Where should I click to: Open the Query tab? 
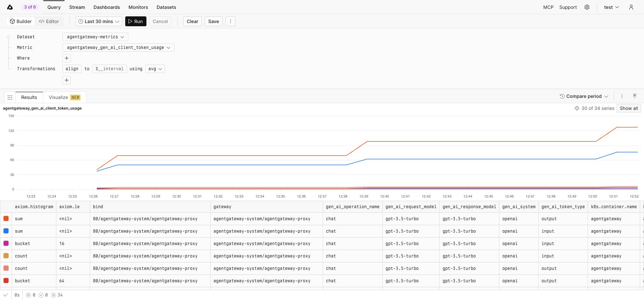pos(54,7)
